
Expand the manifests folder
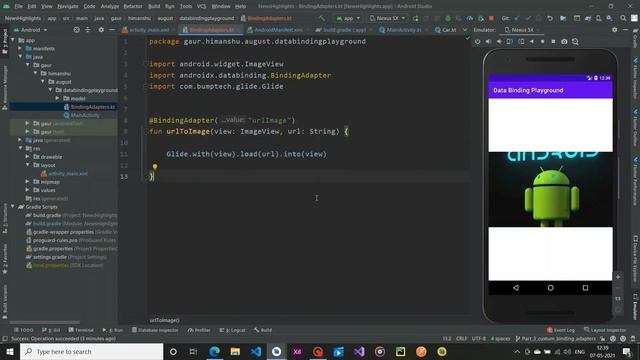click(x=20, y=49)
